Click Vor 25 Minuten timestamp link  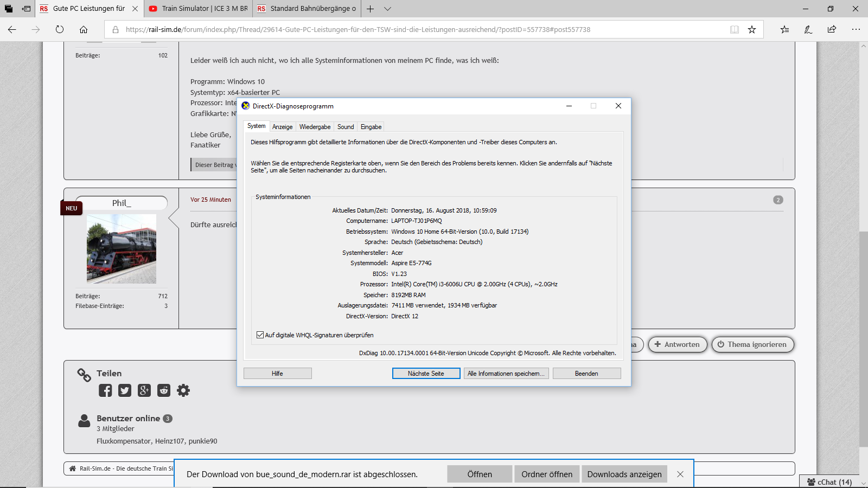pos(210,200)
